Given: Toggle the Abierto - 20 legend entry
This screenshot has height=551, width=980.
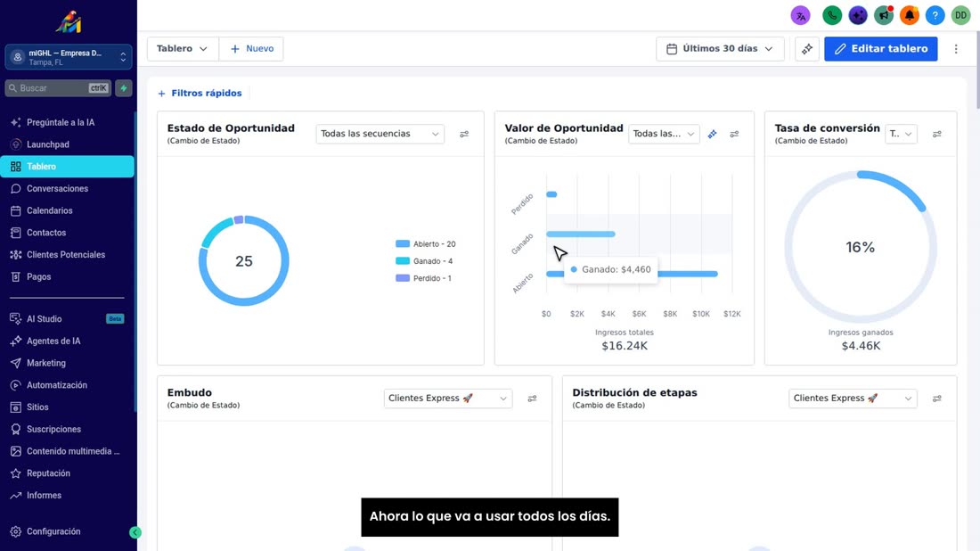Looking at the screenshot, I should pos(426,244).
